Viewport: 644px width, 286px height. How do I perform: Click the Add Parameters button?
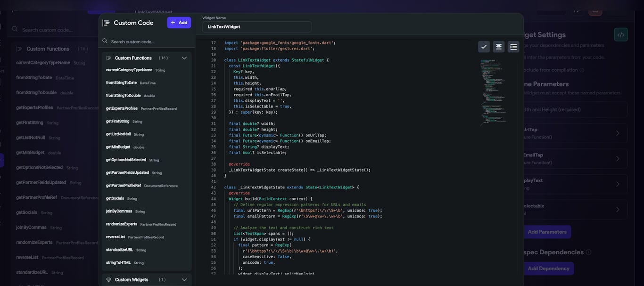[x=547, y=232]
